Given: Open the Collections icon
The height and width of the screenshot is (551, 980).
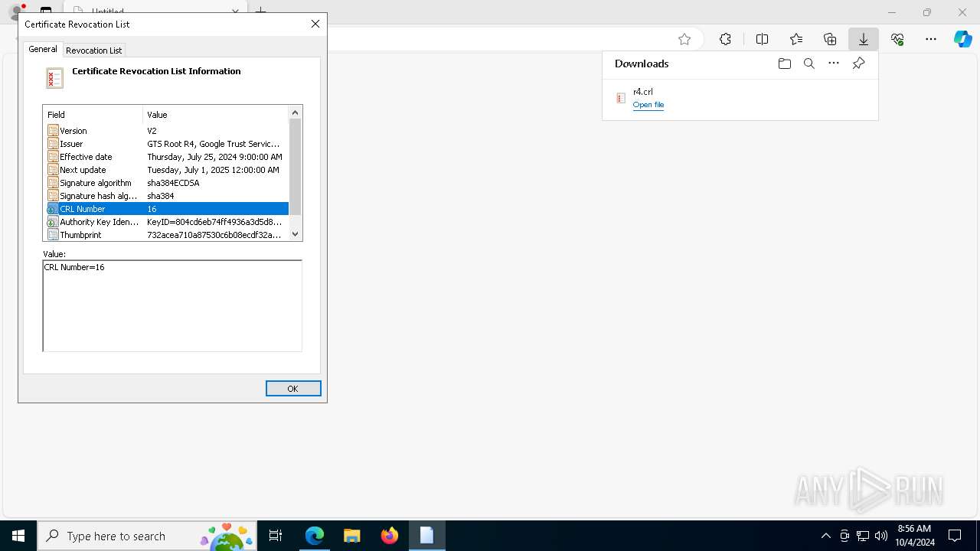Looking at the screenshot, I should pos(830,39).
